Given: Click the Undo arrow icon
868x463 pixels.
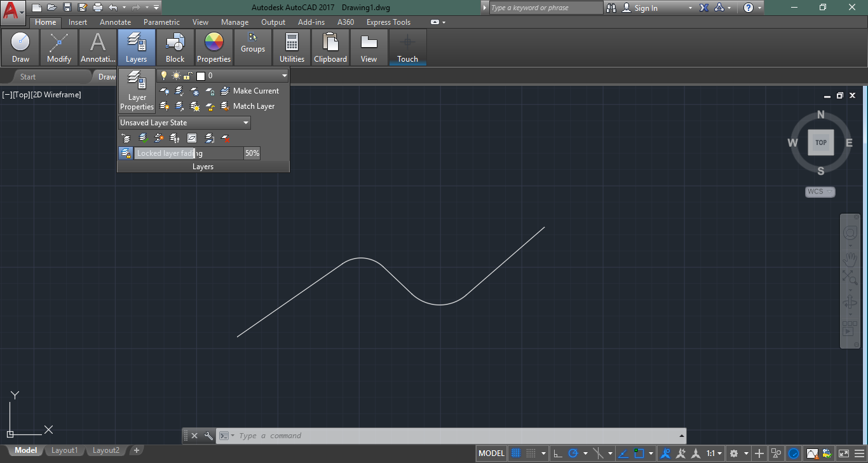Looking at the screenshot, I should (113, 8).
